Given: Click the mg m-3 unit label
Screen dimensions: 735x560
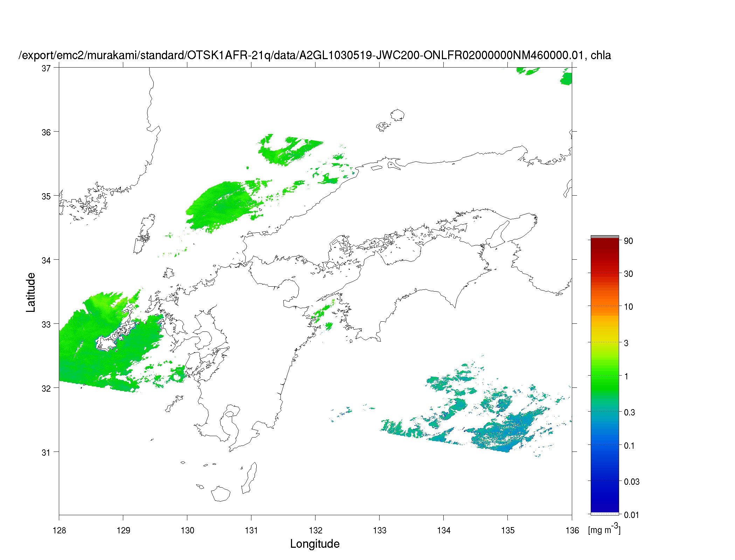Looking at the screenshot, I should coord(604,529).
